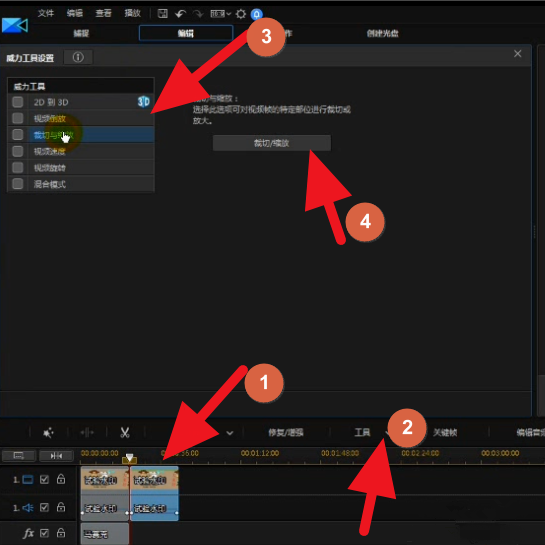
Task: Save project via the floppy disk icon
Action: 162,14
